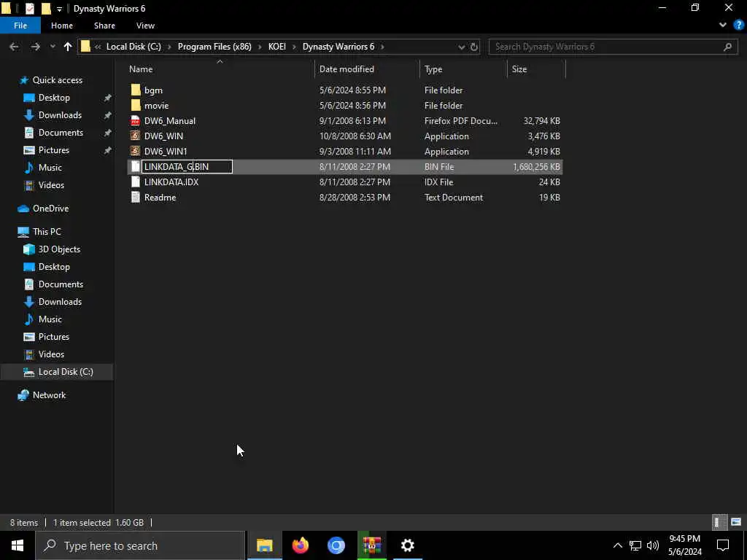Open the File menu
Screen dimensions: 747x560
coord(20,26)
